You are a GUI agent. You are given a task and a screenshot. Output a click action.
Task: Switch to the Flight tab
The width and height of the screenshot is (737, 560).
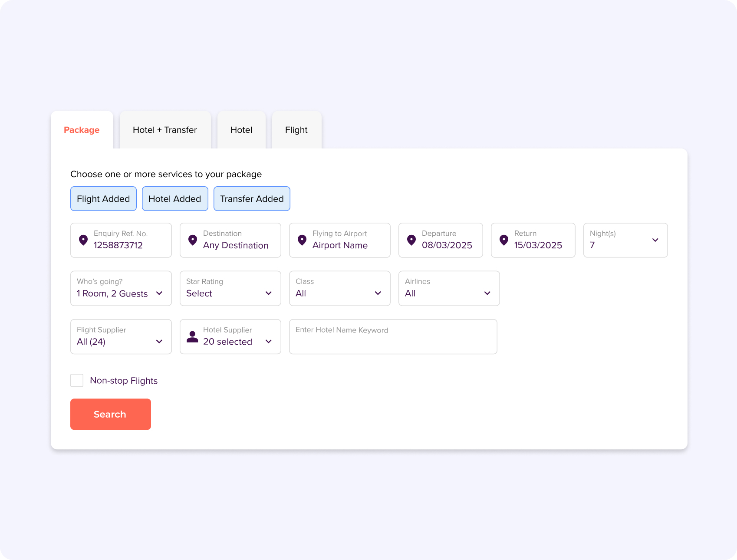[296, 130]
